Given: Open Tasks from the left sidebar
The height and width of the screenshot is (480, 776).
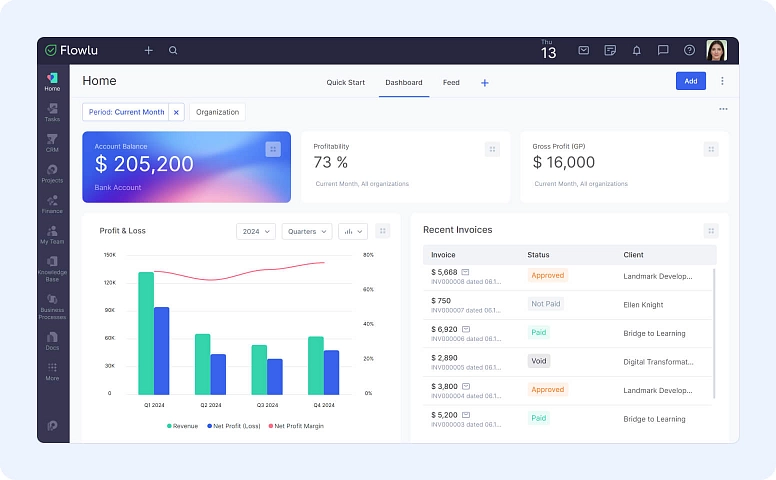Looking at the screenshot, I should pos(52,112).
